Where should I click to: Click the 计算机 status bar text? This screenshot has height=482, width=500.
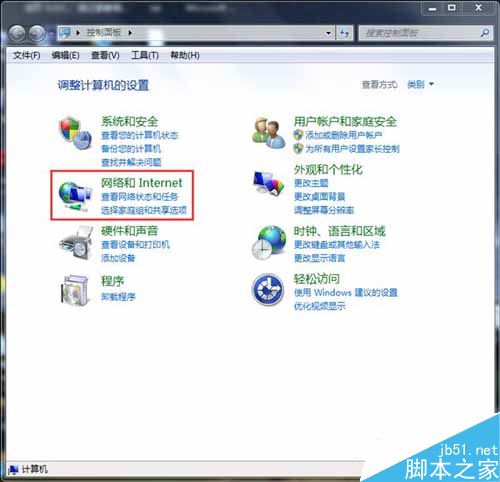[35, 470]
